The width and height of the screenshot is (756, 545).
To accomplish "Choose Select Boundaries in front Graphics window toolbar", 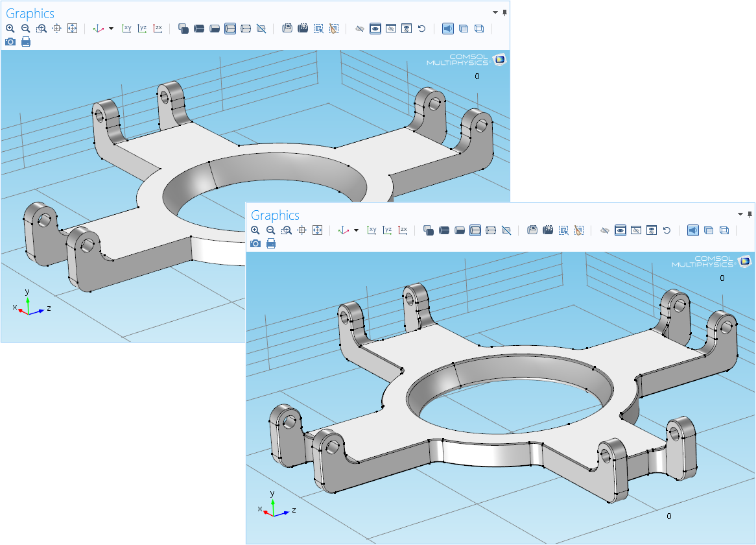I will click(x=460, y=230).
